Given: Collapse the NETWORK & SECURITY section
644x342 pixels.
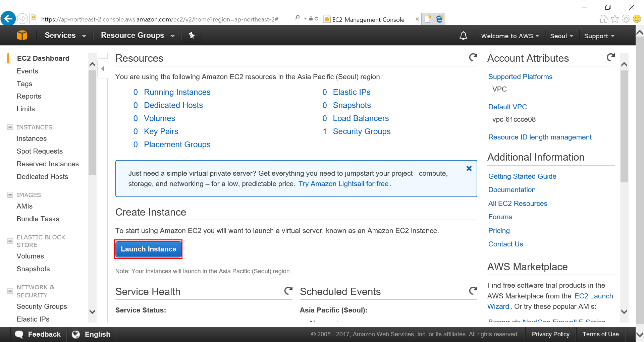Looking at the screenshot, I should (x=10, y=291).
